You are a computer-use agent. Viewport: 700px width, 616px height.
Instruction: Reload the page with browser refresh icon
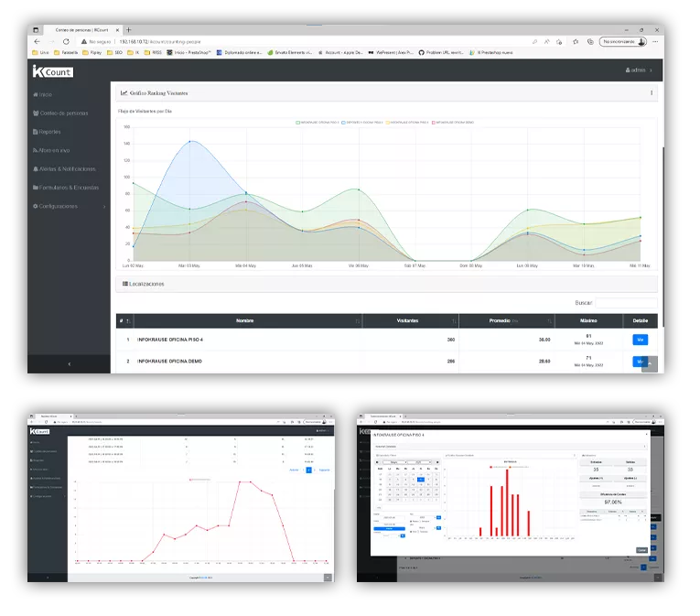tap(66, 41)
